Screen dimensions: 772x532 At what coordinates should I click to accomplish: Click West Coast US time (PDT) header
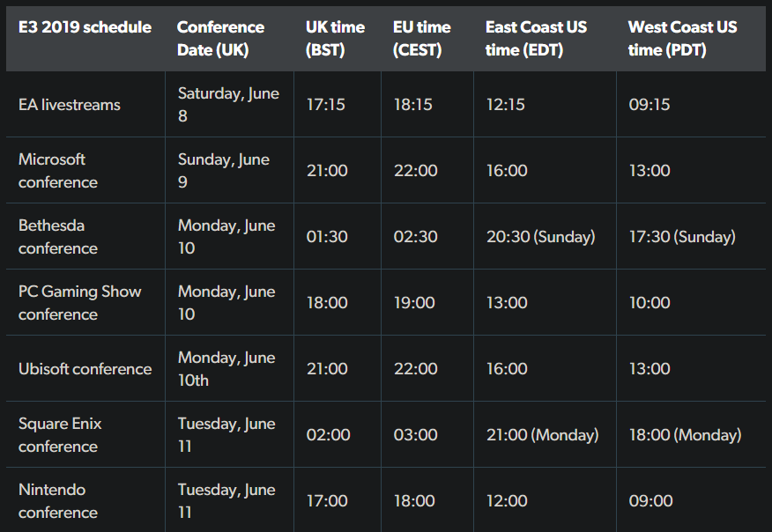682,39
